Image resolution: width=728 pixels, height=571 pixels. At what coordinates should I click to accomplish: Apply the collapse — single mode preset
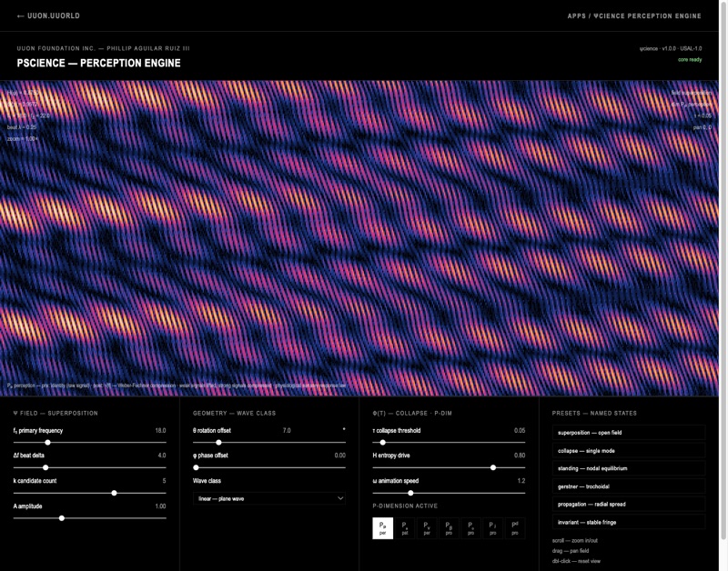click(x=629, y=450)
